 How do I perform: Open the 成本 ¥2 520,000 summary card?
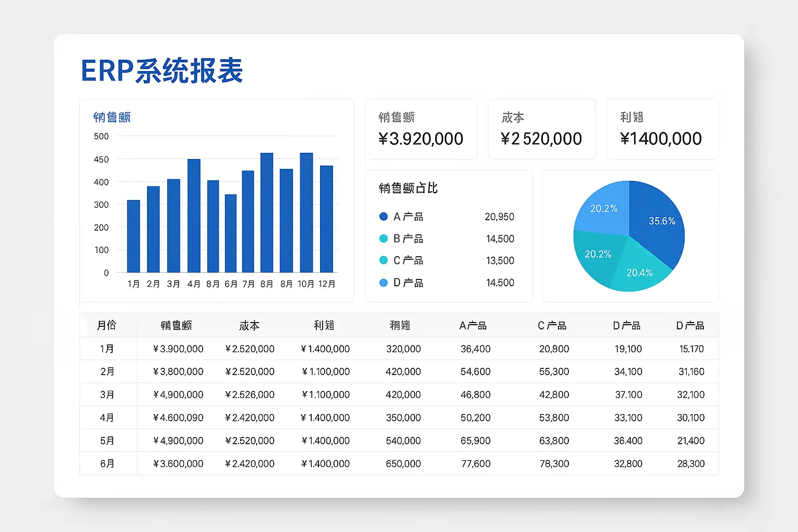[x=541, y=129]
